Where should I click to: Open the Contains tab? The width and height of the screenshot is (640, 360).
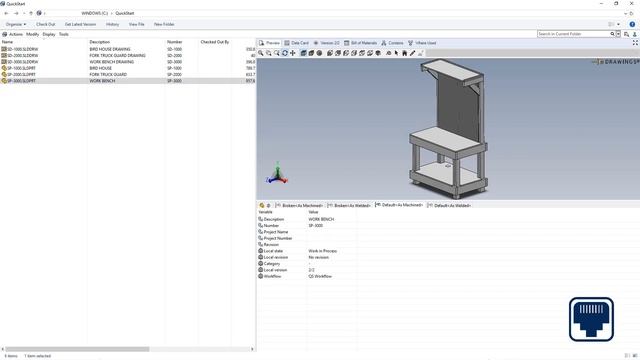(392, 43)
